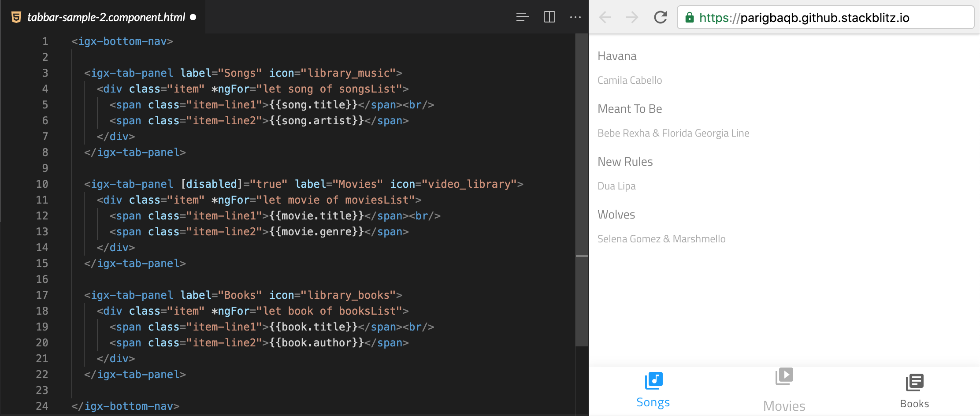Image resolution: width=980 pixels, height=416 pixels.
Task: Select the Wolves song title
Action: pos(616,215)
